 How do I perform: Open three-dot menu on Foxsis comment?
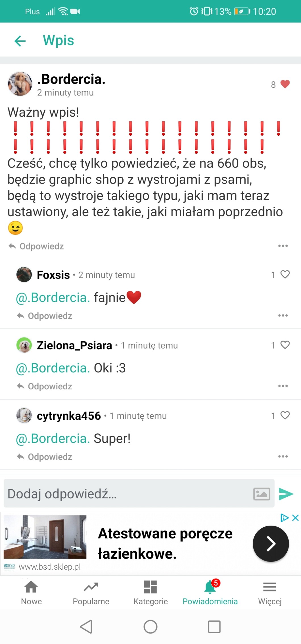click(x=283, y=315)
